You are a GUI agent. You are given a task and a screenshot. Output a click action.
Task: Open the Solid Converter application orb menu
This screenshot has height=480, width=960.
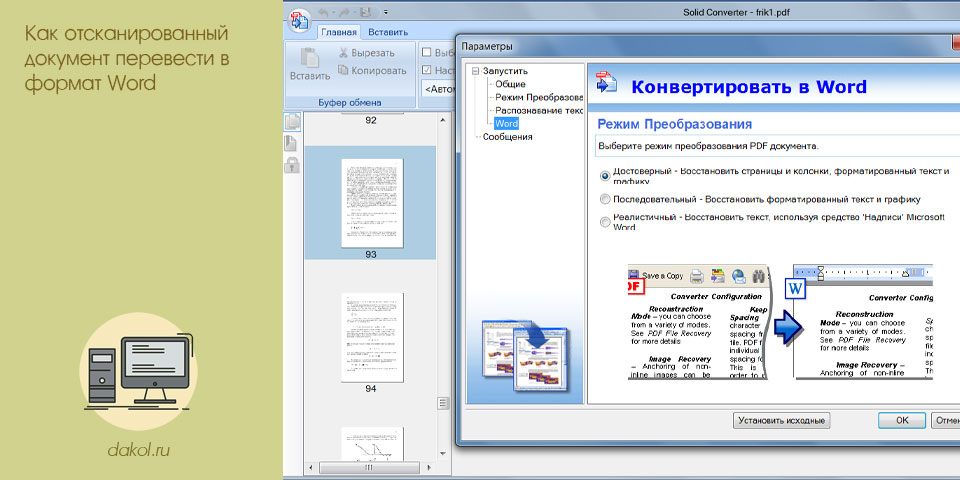300,19
